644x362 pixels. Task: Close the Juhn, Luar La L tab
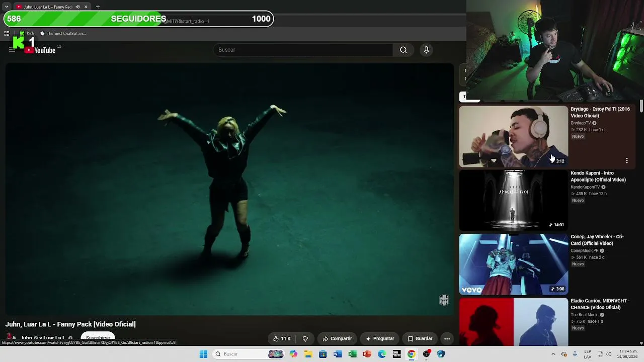pyautogui.click(x=86, y=7)
